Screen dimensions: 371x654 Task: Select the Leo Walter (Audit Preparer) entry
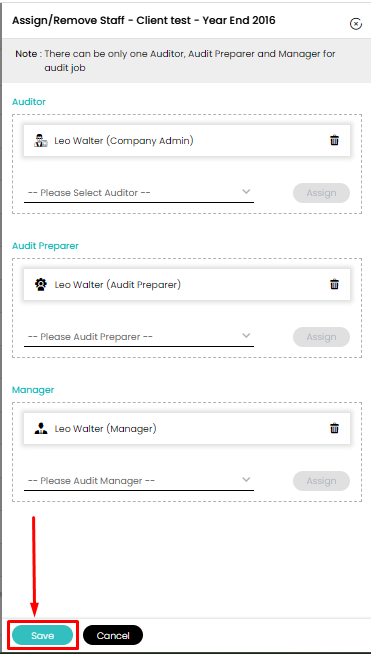coord(187,284)
